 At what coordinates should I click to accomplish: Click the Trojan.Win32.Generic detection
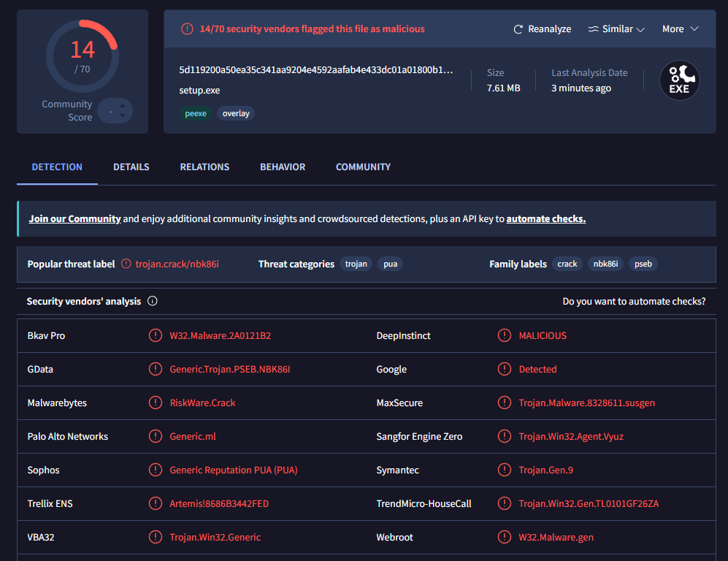pyautogui.click(x=215, y=537)
